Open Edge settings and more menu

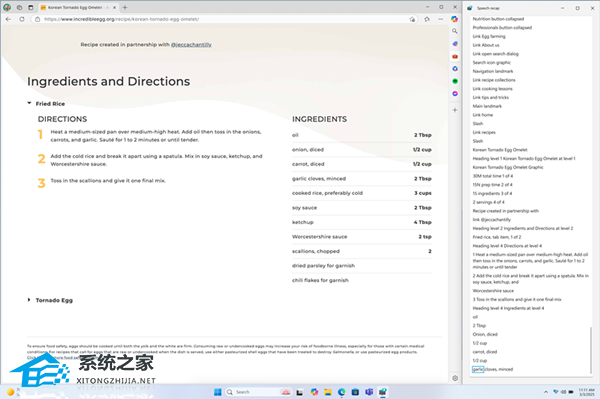[441, 19]
